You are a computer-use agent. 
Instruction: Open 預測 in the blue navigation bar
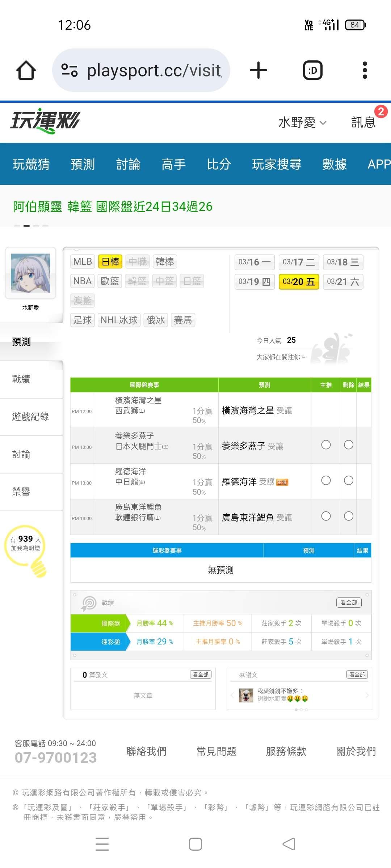point(83,164)
